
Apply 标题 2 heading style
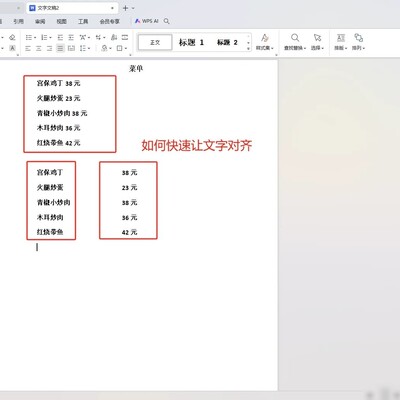tap(227, 42)
